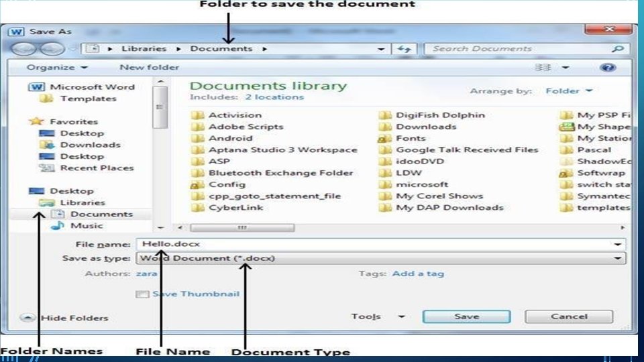Open the Save as type combo box

tap(381, 258)
